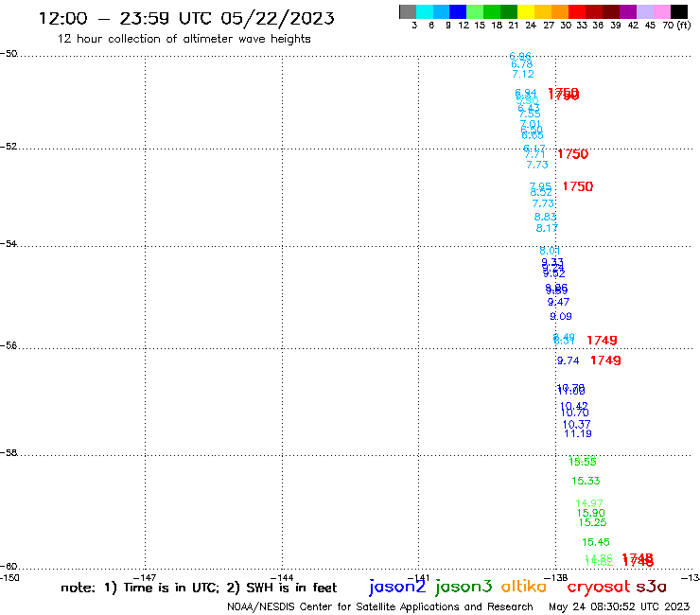Click the pure blue swatch in the color scale
This screenshot has height=615, width=700.
(458, 11)
